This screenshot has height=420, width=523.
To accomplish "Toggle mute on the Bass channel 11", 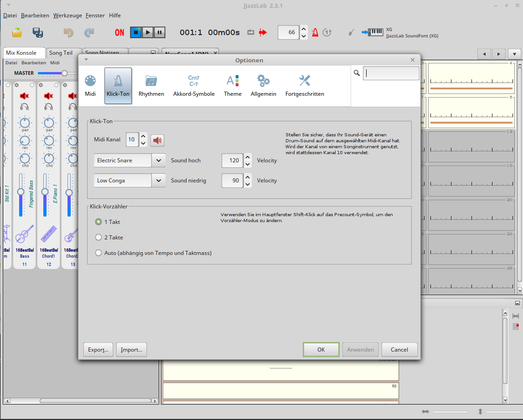I will tap(24, 96).
